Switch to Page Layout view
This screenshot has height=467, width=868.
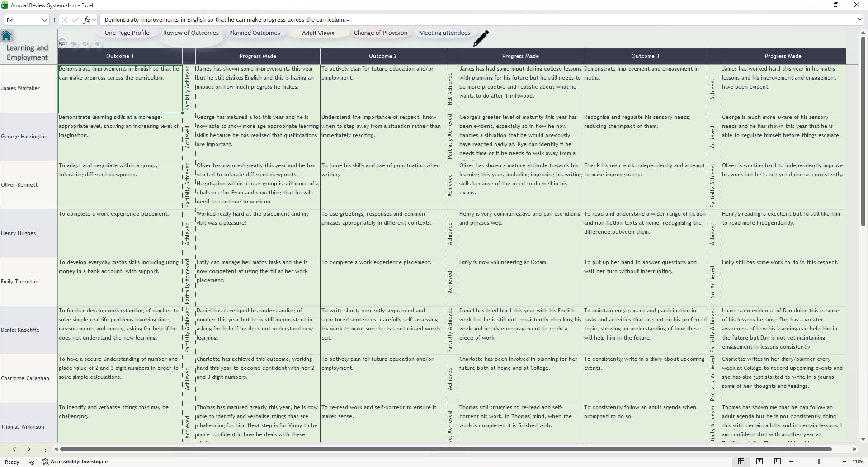coord(759,462)
